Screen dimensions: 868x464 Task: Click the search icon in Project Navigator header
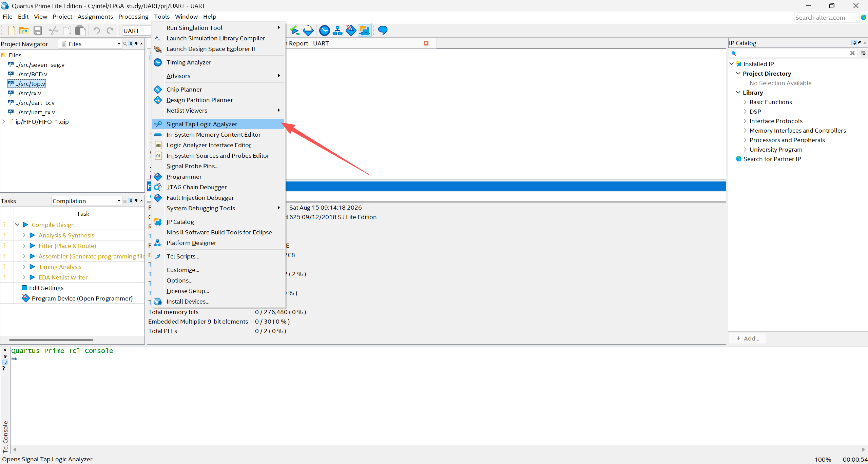(125, 44)
